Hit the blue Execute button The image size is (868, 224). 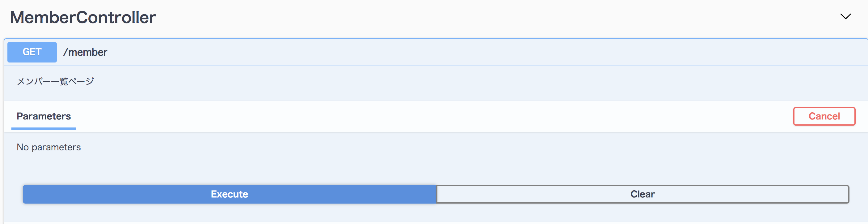[x=230, y=194]
